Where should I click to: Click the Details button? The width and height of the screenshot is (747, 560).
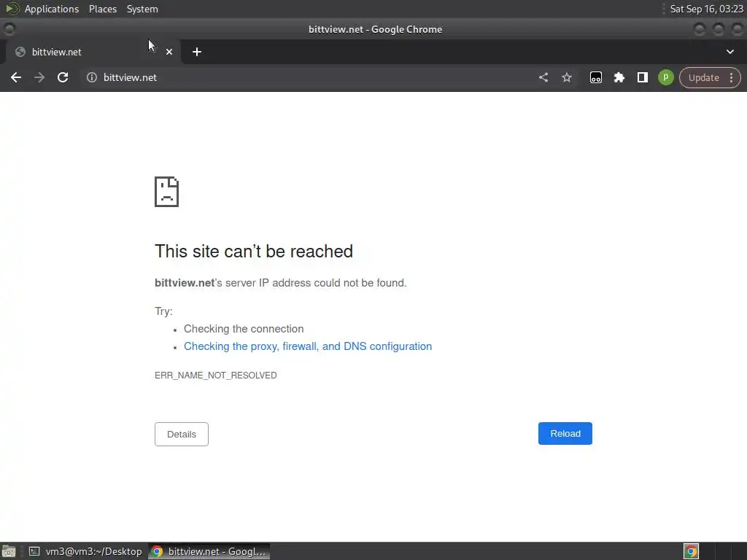182,435
